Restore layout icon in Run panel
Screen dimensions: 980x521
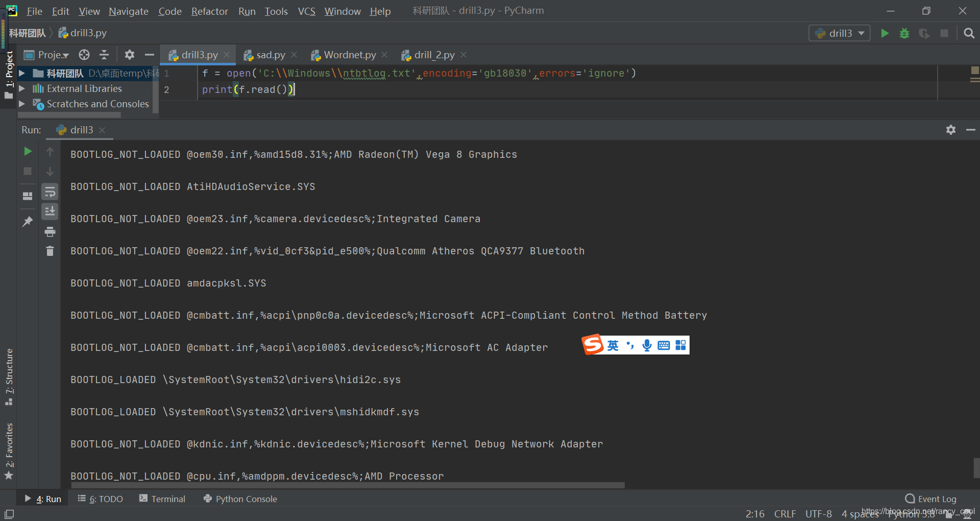tap(28, 196)
